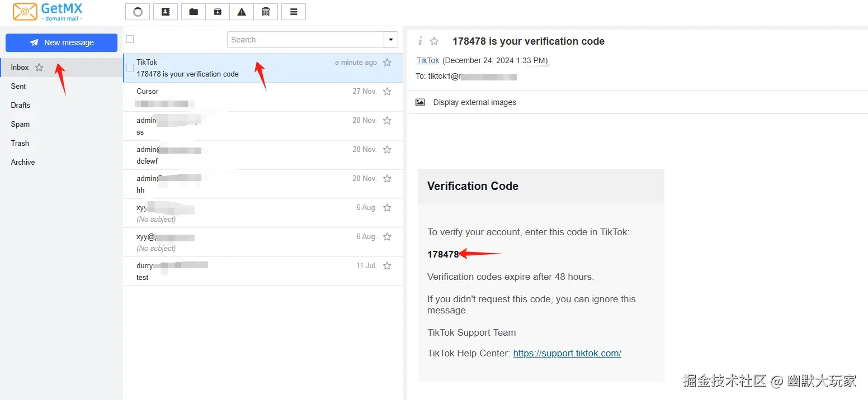Tick the select-all checkbox above message list
The height and width of the screenshot is (400, 868).
click(x=130, y=39)
